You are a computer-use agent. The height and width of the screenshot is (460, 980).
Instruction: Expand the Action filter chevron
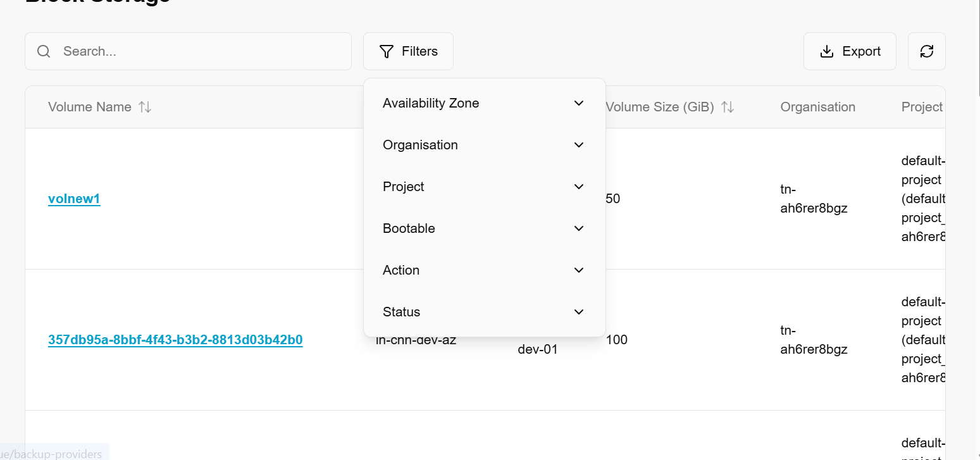578,270
